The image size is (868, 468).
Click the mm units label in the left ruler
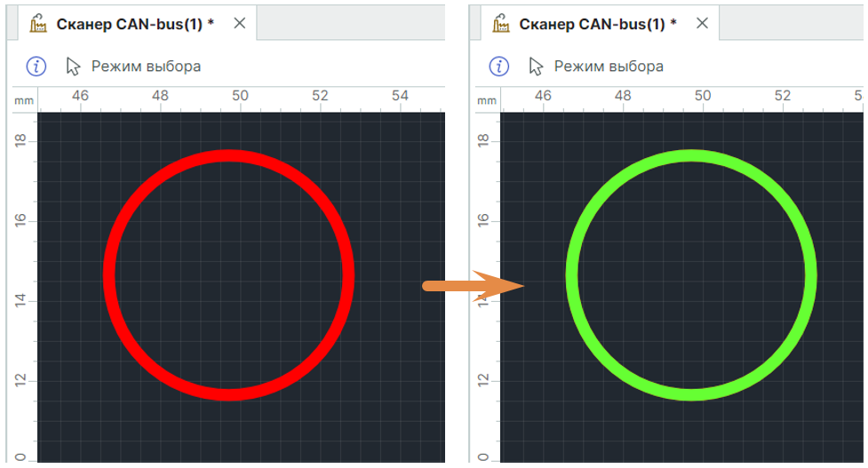(x=24, y=100)
